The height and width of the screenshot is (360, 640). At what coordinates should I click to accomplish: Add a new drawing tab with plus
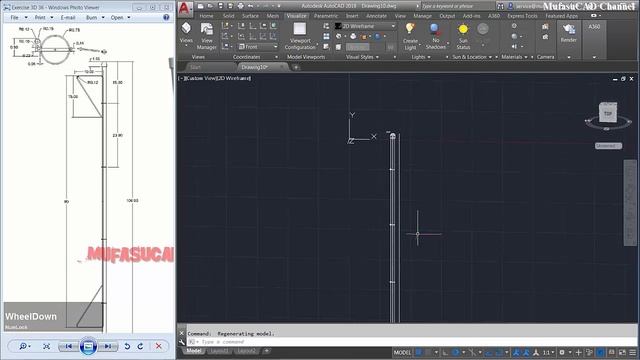(296, 67)
